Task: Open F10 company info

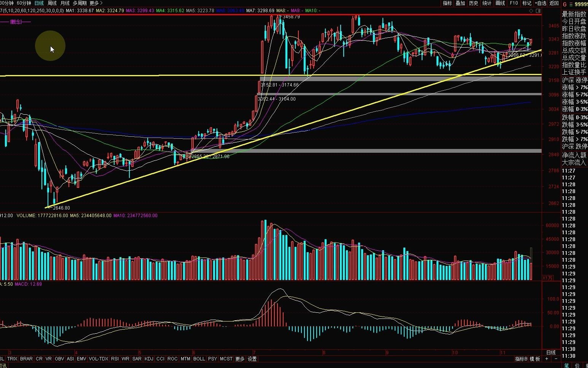Action: (x=514, y=3)
